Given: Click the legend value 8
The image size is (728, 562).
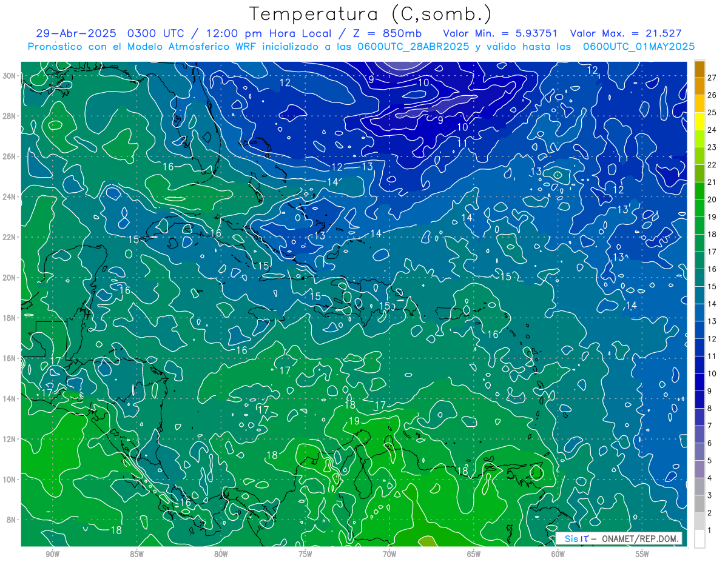Looking at the screenshot, I should (x=710, y=409).
